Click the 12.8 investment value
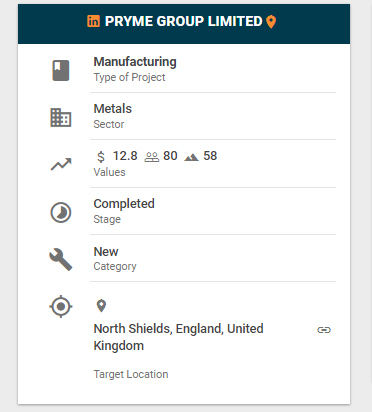372x412 pixels. tap(125, 156)
